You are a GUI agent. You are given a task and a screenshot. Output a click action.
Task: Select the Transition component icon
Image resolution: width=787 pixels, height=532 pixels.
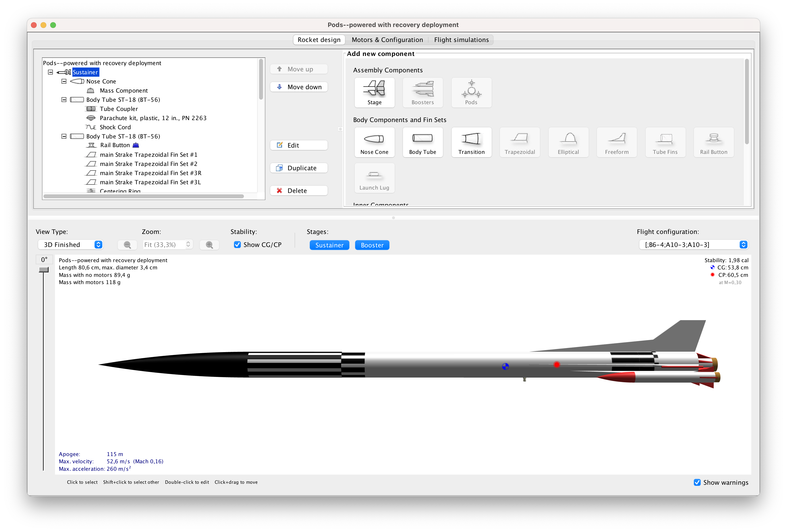pyautogui.click(x=471, y=141)
